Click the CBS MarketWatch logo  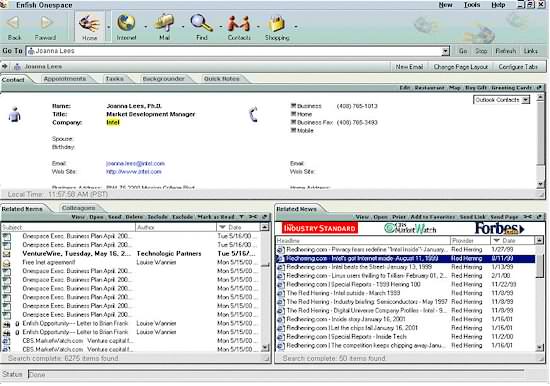click(x=410, y=229)
